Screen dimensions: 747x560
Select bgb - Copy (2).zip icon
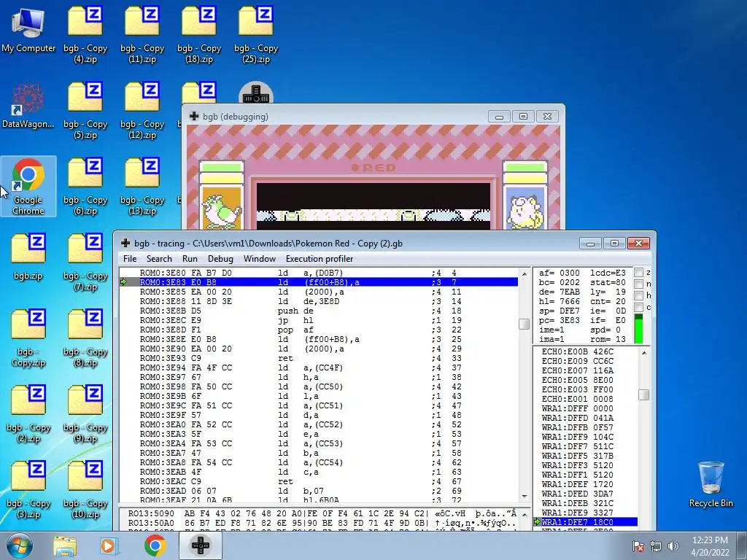tap(28, 414)
